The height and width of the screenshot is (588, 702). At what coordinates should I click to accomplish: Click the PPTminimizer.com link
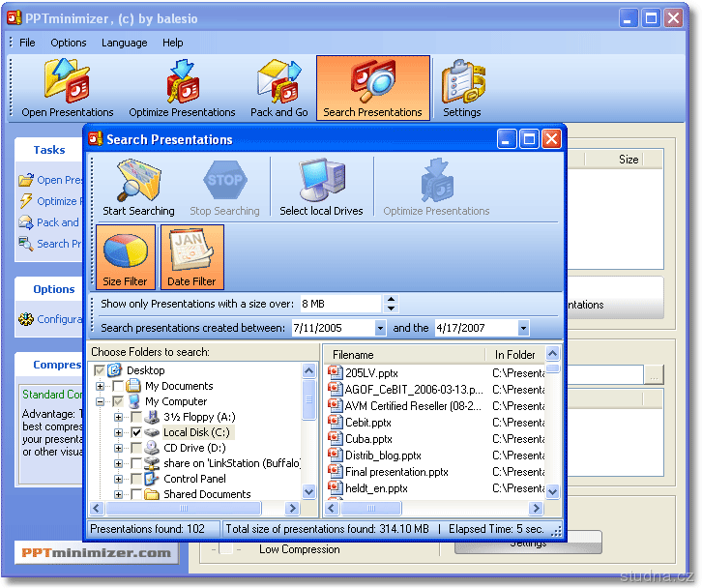(x=97, y=552)
